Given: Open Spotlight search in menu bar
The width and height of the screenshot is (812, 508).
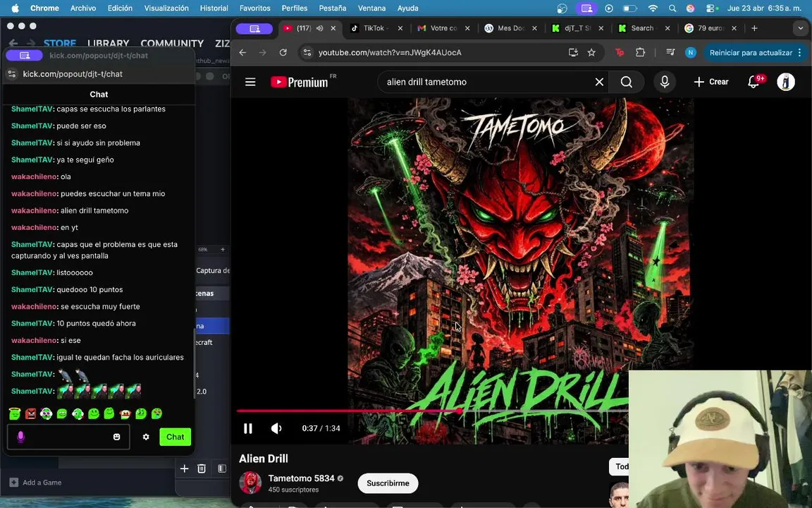Looking at the screenshot, I should pyautogui.click(x=672, y=8).
